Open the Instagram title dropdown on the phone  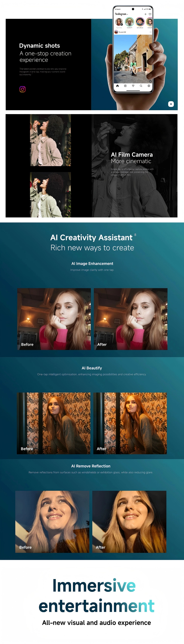pyautogui.click(x=121, y=14)
